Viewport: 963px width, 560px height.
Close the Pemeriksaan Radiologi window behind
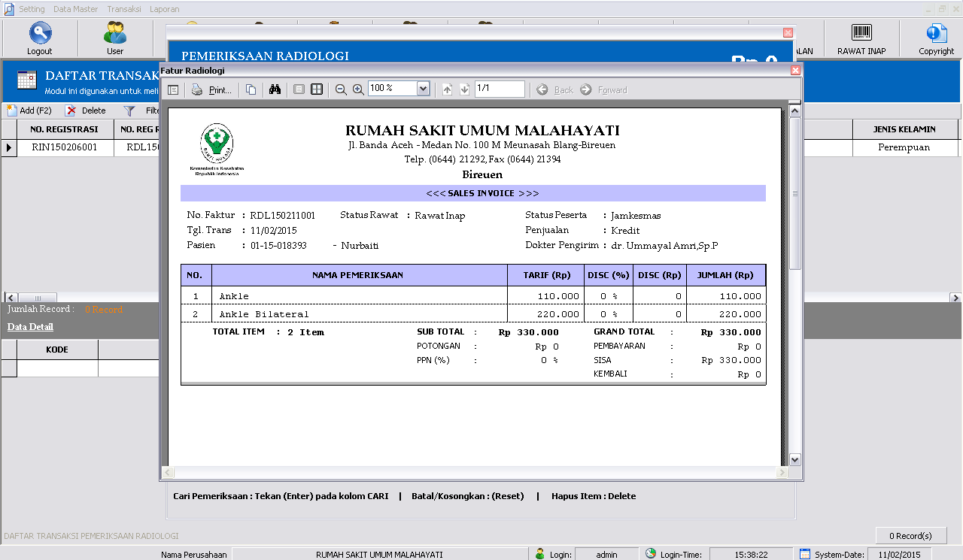point(788,32)
